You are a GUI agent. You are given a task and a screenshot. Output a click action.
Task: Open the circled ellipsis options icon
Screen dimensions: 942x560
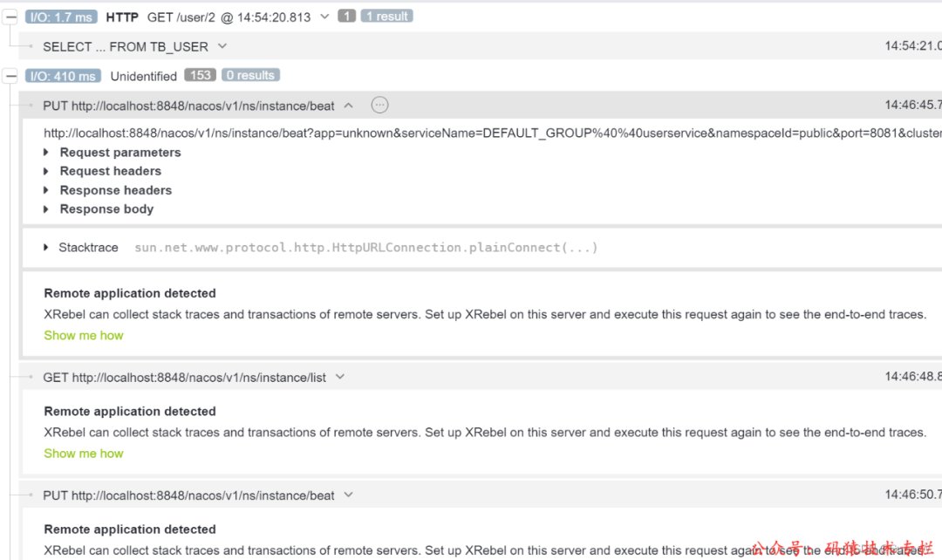point(379,106)
